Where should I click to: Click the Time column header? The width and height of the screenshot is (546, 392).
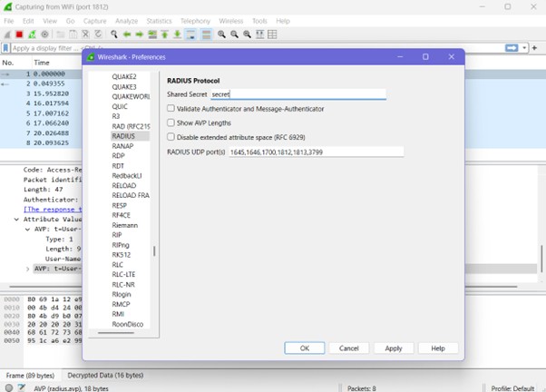coord(42,63)
